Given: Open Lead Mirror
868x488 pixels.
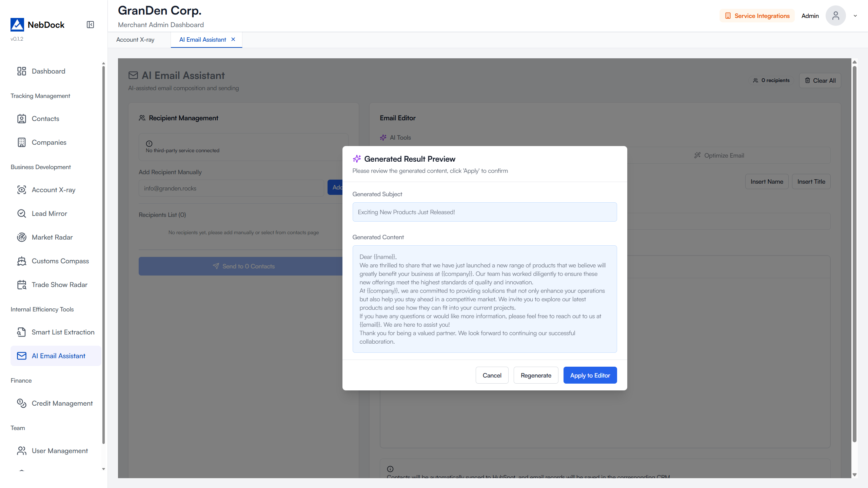Looking at the screenshot, I should pyautogui.click(x=50, y=213).
